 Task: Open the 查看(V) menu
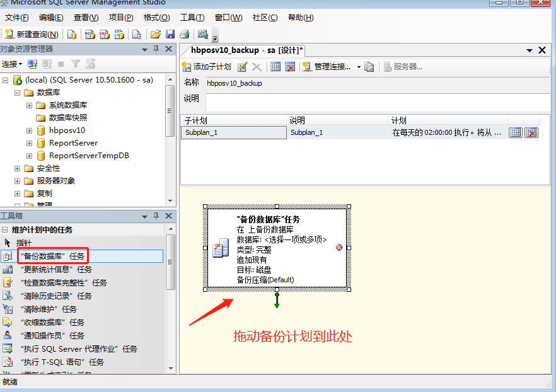pyautogui.click(x=86, y=18)
